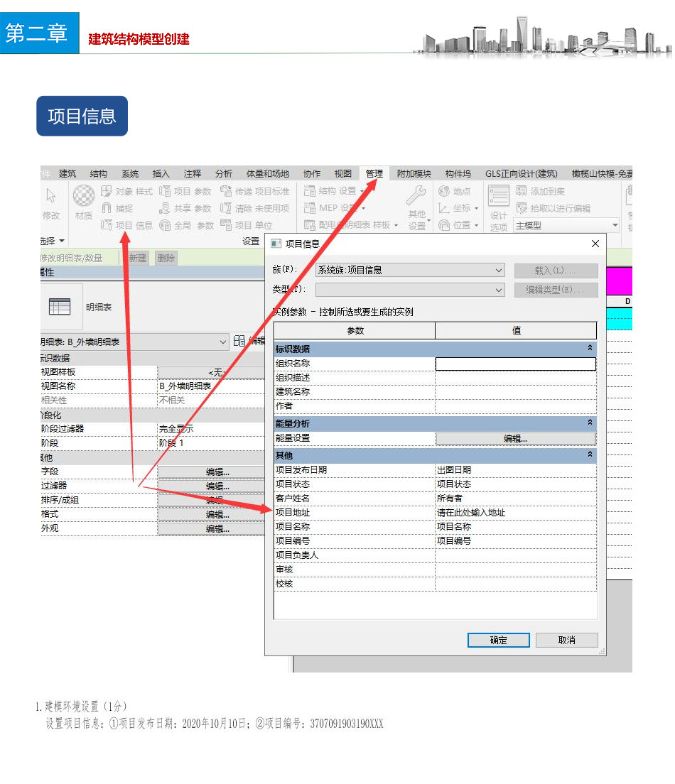Click the 对象样式 ribbon tool
Viewport: 675px width, 784px height.
pos(126,192)
